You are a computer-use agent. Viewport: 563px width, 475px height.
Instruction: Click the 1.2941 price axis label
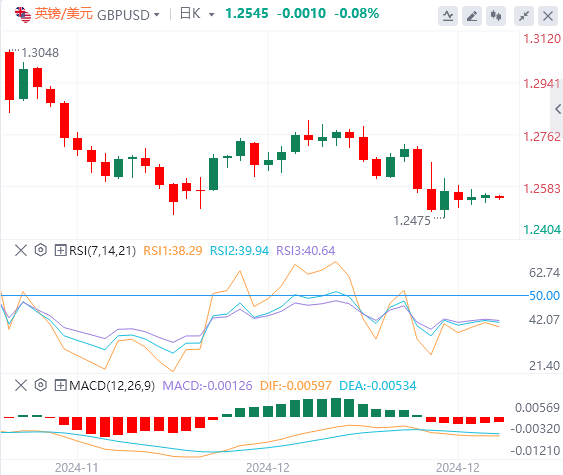[x=541, y=84]
